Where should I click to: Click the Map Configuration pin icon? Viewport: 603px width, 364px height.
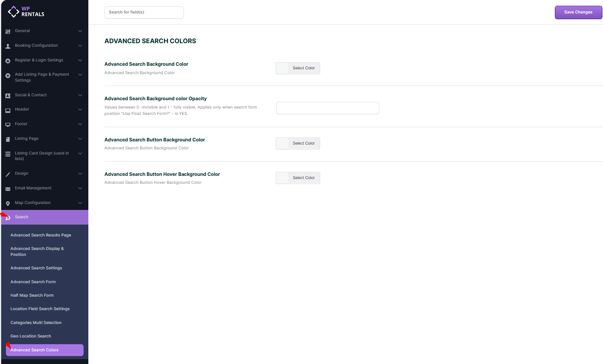click(8, 203)
